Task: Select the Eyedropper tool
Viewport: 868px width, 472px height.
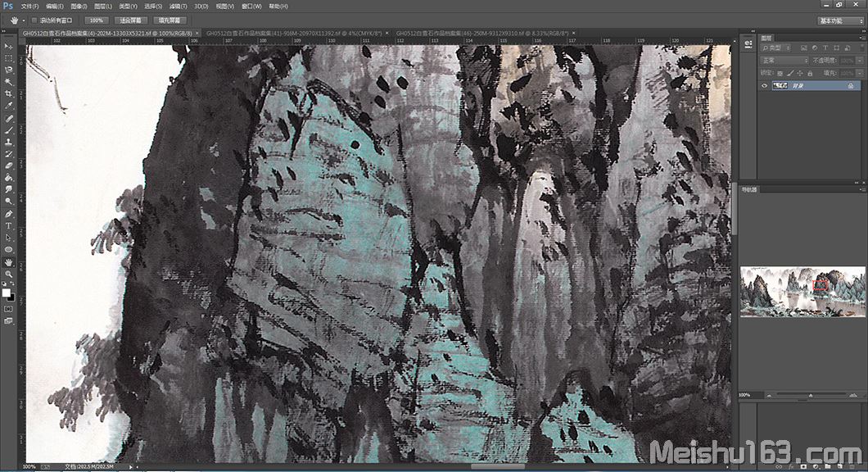Action: coord(8,106)
